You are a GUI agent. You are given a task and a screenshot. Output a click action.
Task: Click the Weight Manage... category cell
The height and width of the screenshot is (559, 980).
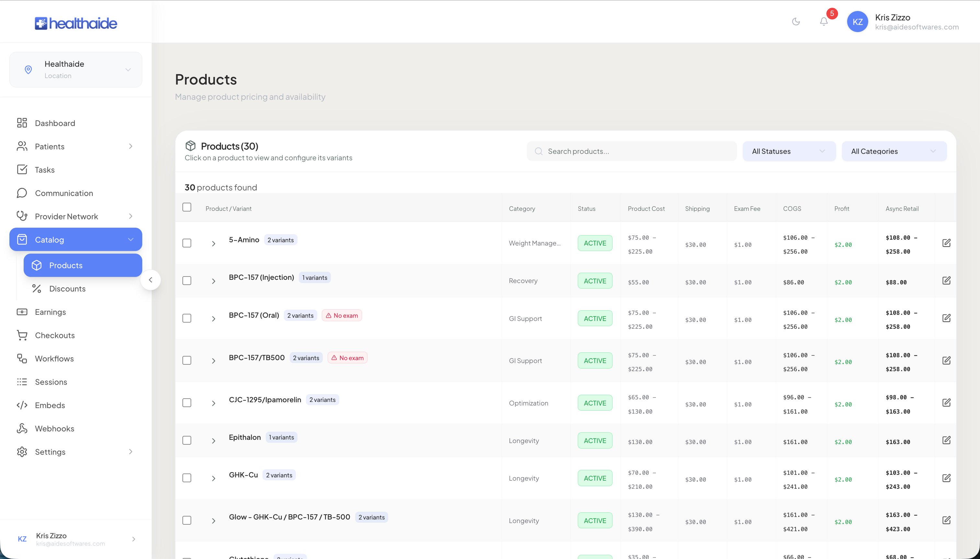534,243
